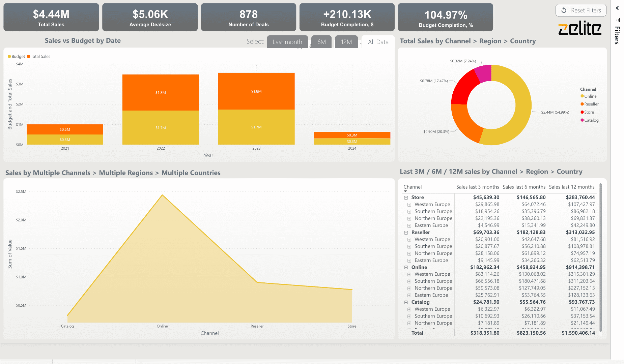
Task: Expand Western Europe under Catalog
Action: [409, 309]
